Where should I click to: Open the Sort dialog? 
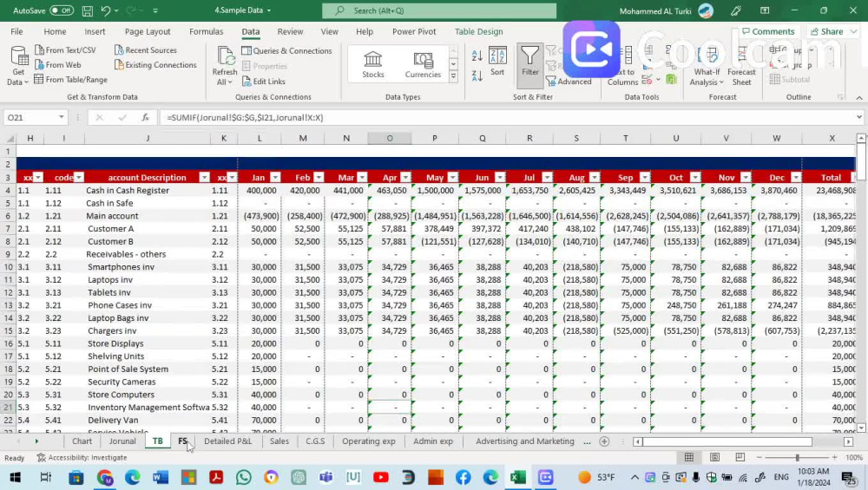pyautogui.click(x=497, y=61)
